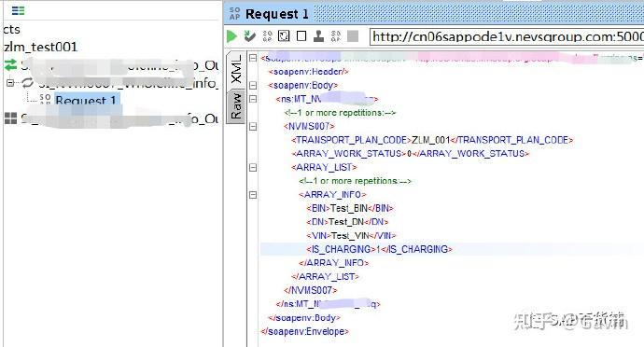Viewport: 644px width, 347px height.
Task: Collapse the soapenv:Body fold marker
Action: pos(253,86)
